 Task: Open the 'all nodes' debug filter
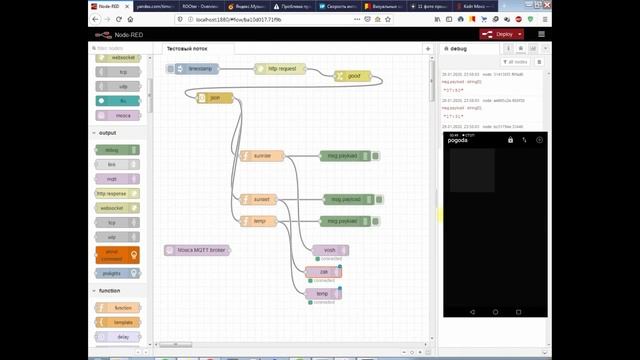(x=516, y=62)
